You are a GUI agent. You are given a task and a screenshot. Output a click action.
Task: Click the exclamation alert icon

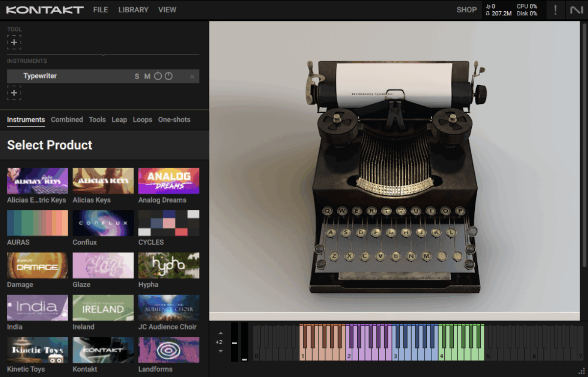(555, 10)
